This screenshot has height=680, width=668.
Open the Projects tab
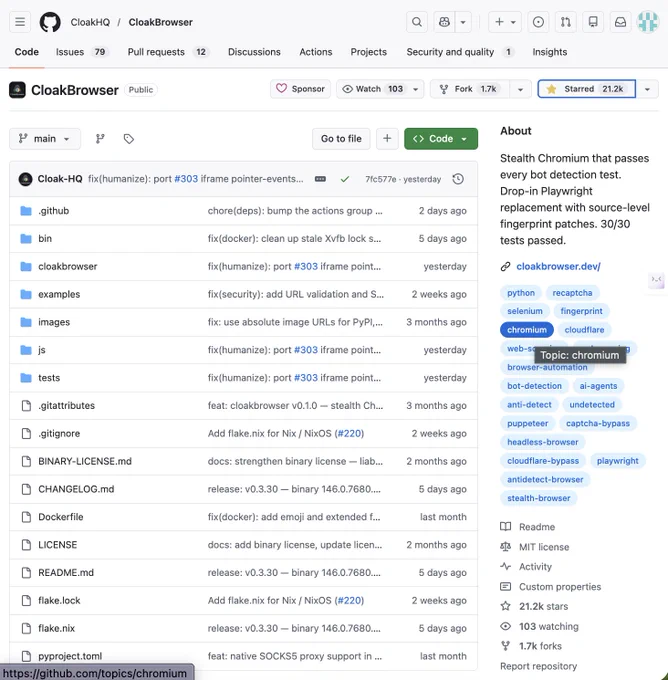tap(369, 52)
